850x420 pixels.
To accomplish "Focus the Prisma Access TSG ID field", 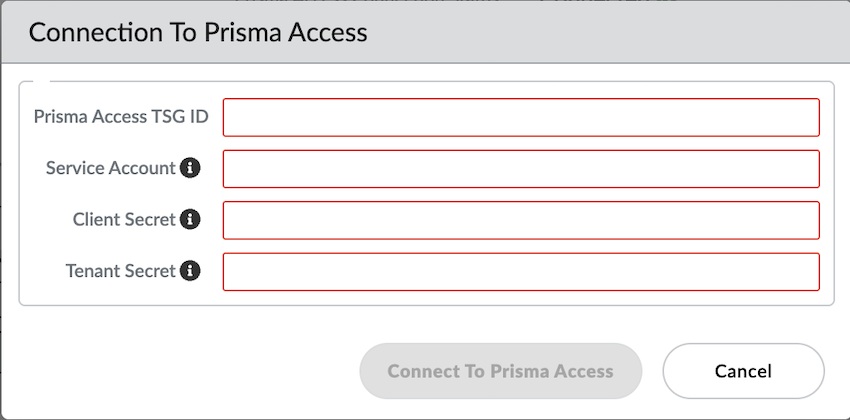I will 521,117.
